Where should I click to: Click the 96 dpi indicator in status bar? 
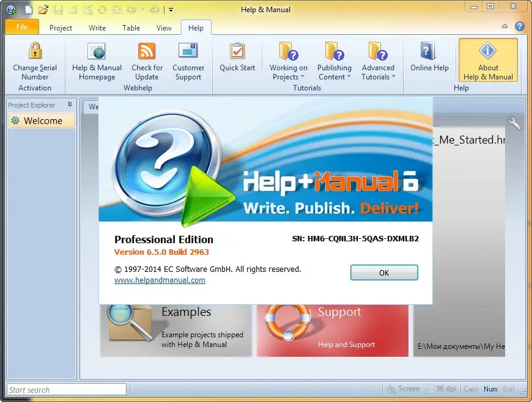441,389
